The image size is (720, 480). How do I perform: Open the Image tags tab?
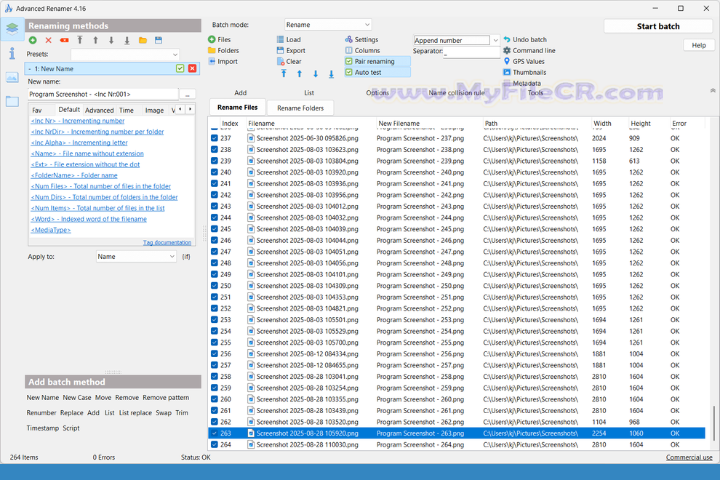154,110
